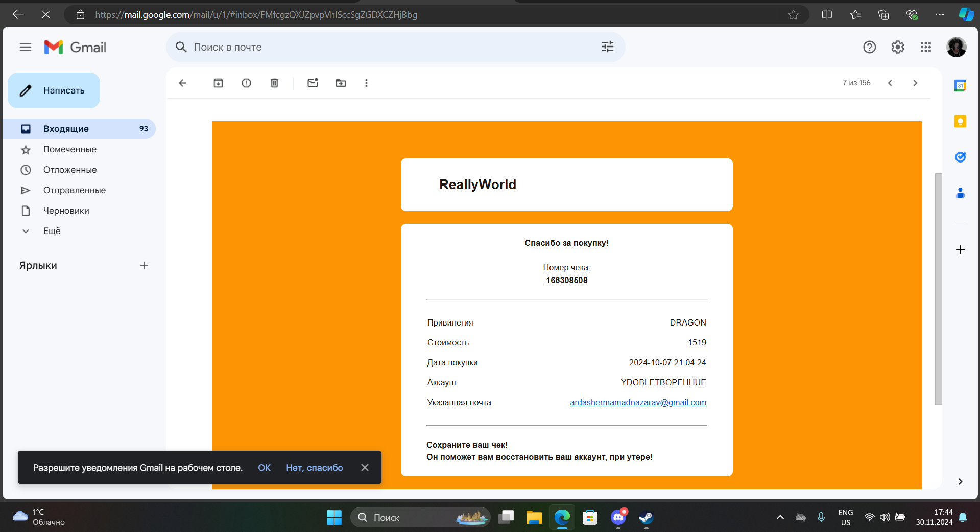Show advanced search options filter
Viewport: 980px width, 532px height.
pyautogui.click(x=607, y=47)
